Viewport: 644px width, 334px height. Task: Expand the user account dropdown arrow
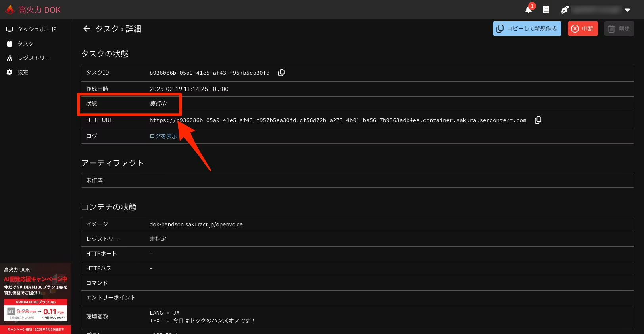point(627,10)
